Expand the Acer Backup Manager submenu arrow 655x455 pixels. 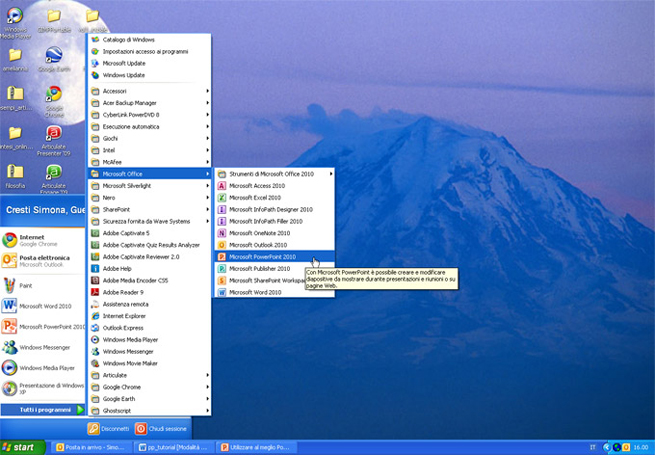(x=207, y=103)
